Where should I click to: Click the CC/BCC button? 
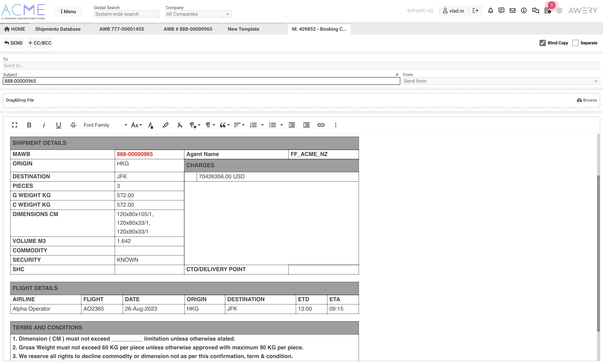(40, 43)
